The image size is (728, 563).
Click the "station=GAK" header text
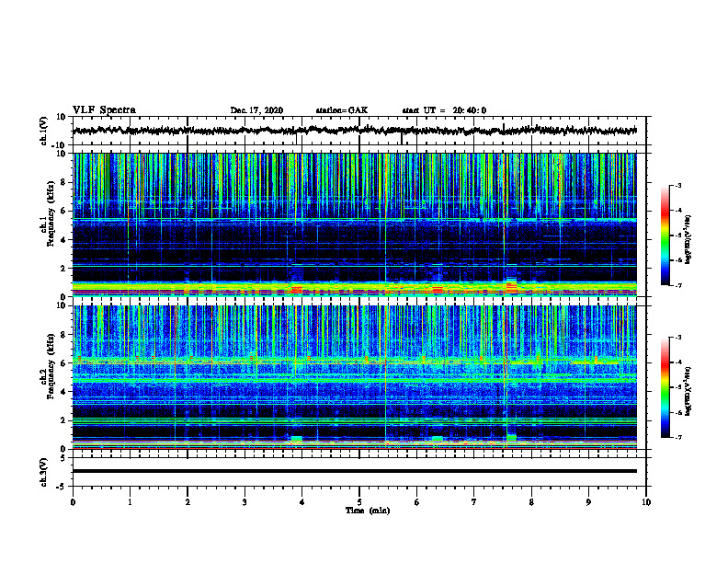coord(342,110)
